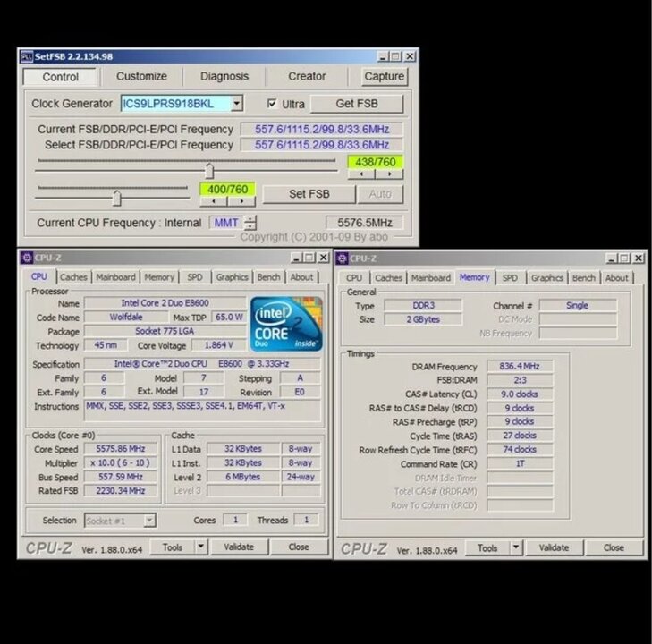Select the Control tab in SetFSB

click(61, 77)
